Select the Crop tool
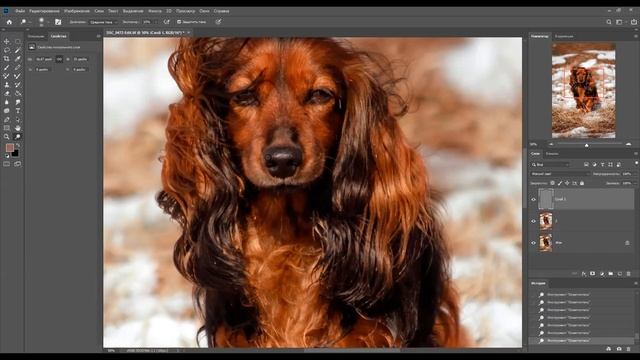 pos(7,59)
